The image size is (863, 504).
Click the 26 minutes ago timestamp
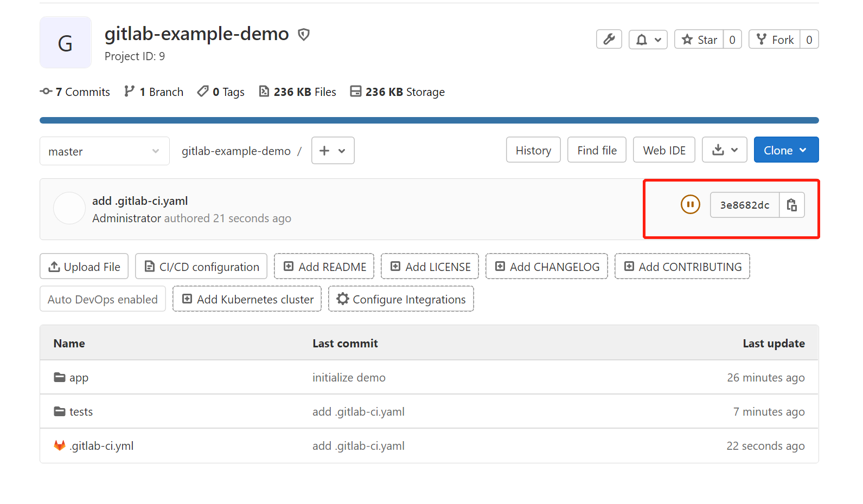[x=766, y=378]
